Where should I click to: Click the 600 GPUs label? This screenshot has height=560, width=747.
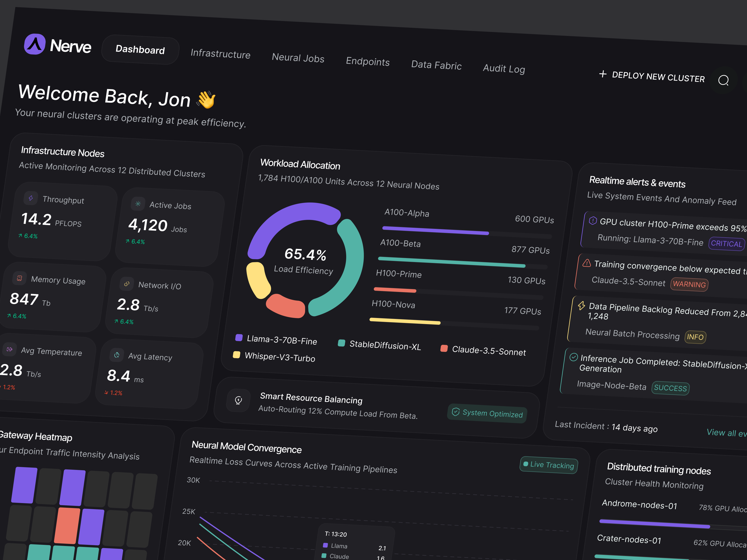pyautogui.click(x=534, y=219)
